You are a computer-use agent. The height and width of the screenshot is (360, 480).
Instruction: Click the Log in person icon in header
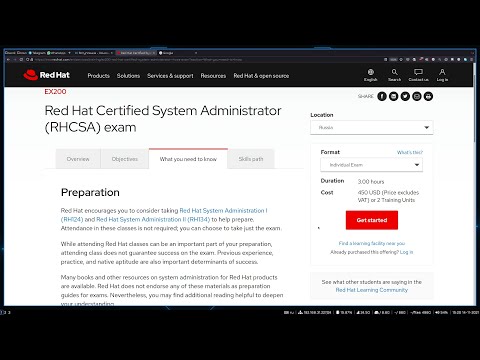pyautogui.click(x=442, y=72)
